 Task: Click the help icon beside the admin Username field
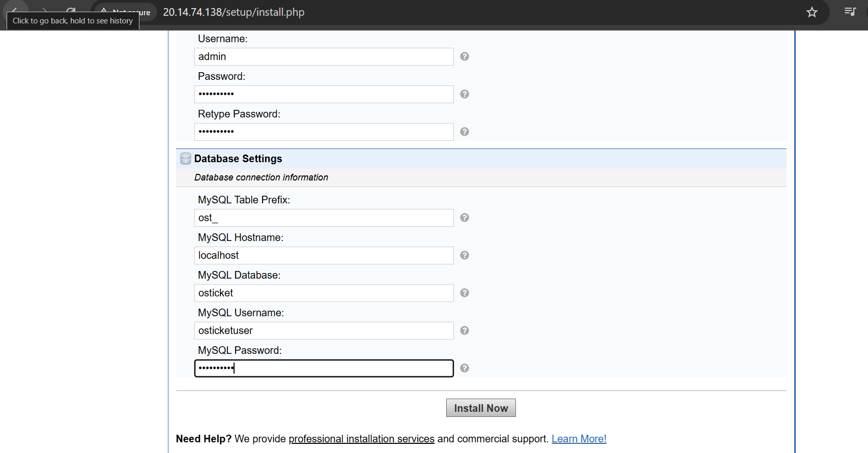point(464,56)
